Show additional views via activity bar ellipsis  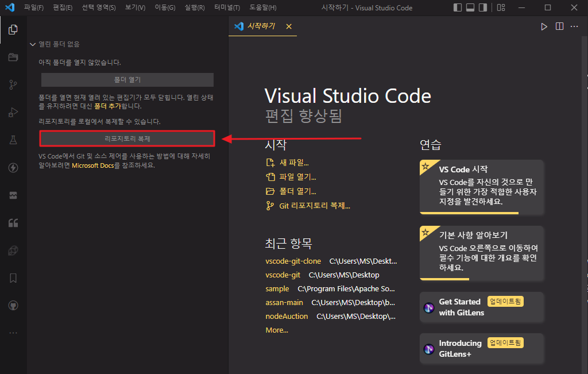pyautogui.click(x=13, y=333)
